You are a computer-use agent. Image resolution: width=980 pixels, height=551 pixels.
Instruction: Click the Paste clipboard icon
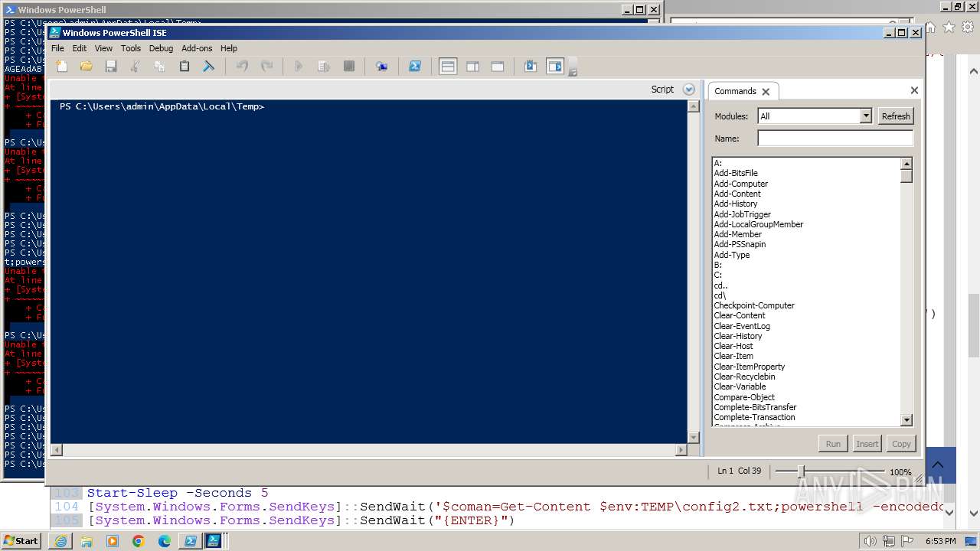coord(185,67)
